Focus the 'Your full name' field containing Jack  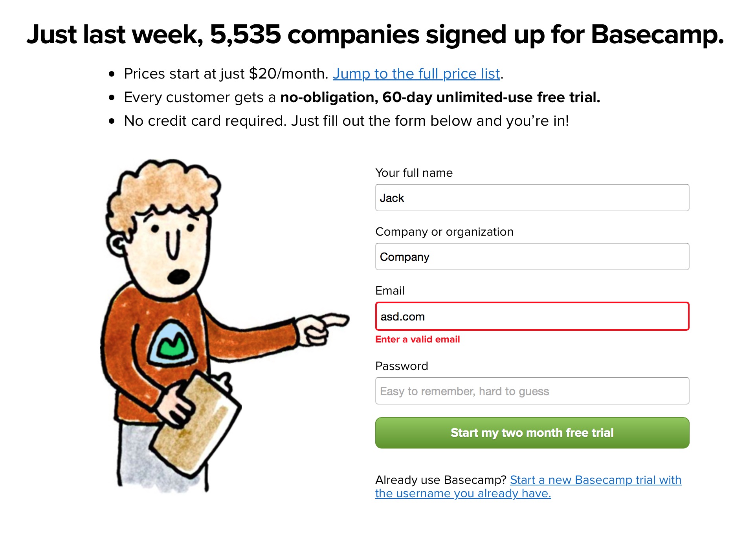click(532, 198)
